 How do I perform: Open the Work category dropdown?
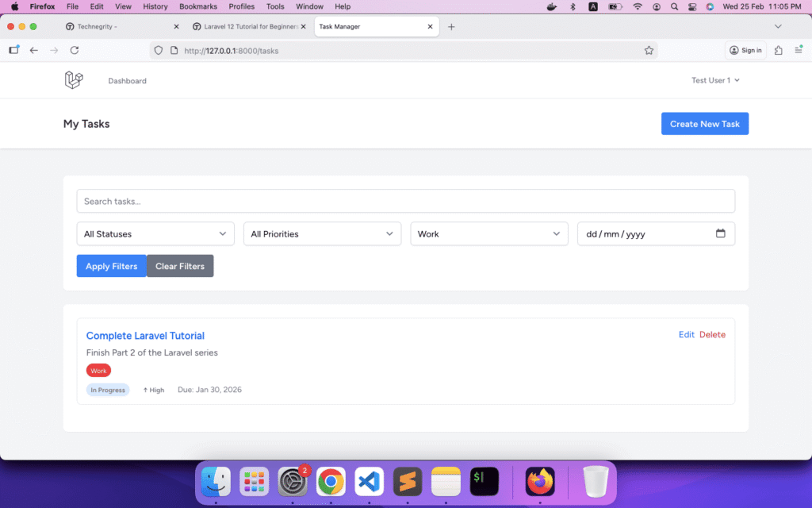point(489,234)
